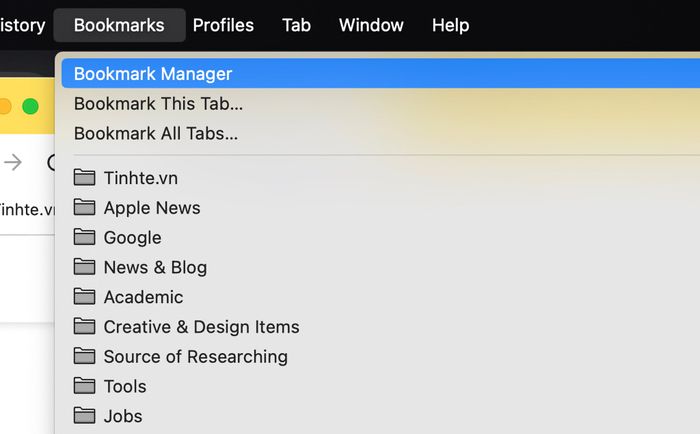This screenshot has width=700, height=434.
Task: Click the Apple News folder icon
Action: (84, 208)
